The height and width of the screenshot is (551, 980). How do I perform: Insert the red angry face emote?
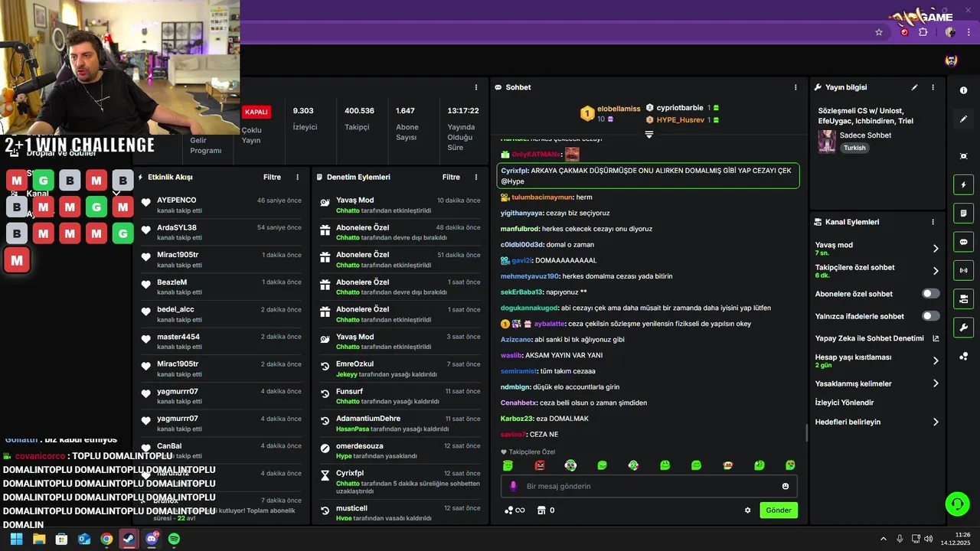[x=540, y=465]
